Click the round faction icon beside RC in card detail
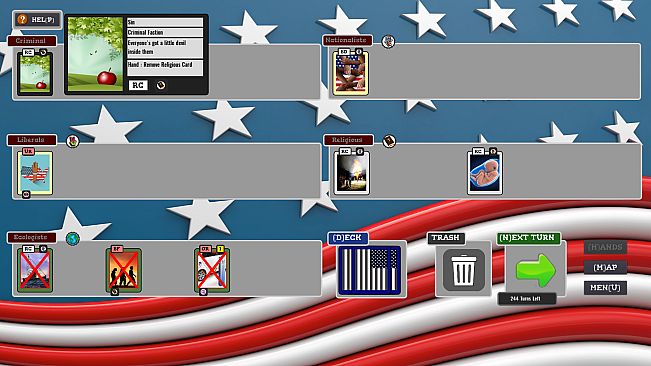This screenshot has width=651, height=366. click(161, 85)
